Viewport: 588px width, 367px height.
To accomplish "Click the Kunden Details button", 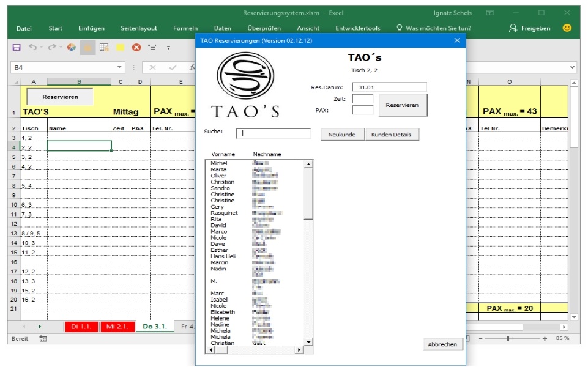I will [x=391, y=134].
